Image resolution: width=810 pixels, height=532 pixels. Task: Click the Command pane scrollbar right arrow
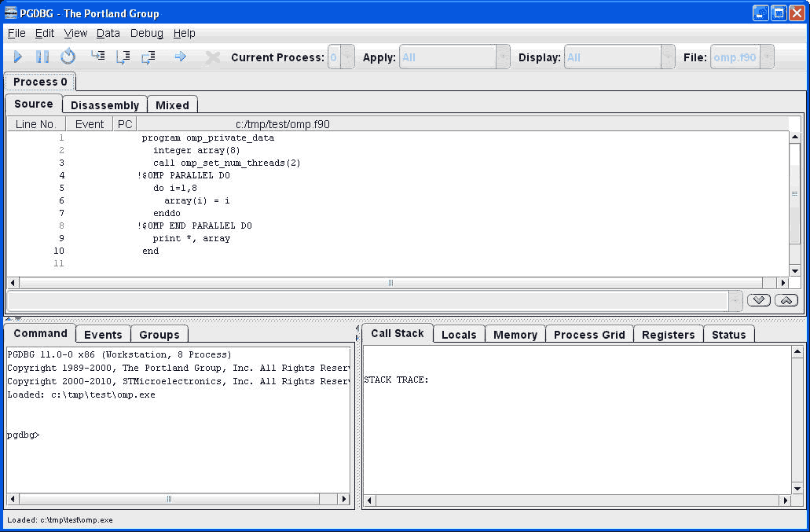(344, 499)
